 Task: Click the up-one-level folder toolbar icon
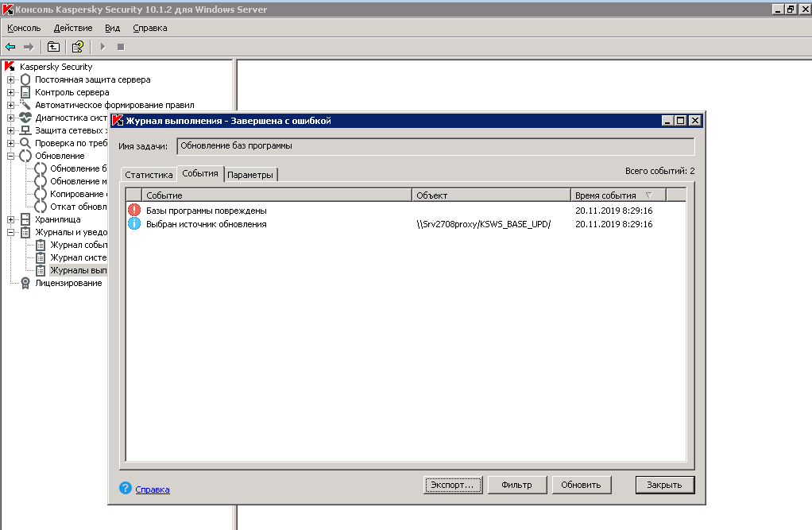(53, 47)
